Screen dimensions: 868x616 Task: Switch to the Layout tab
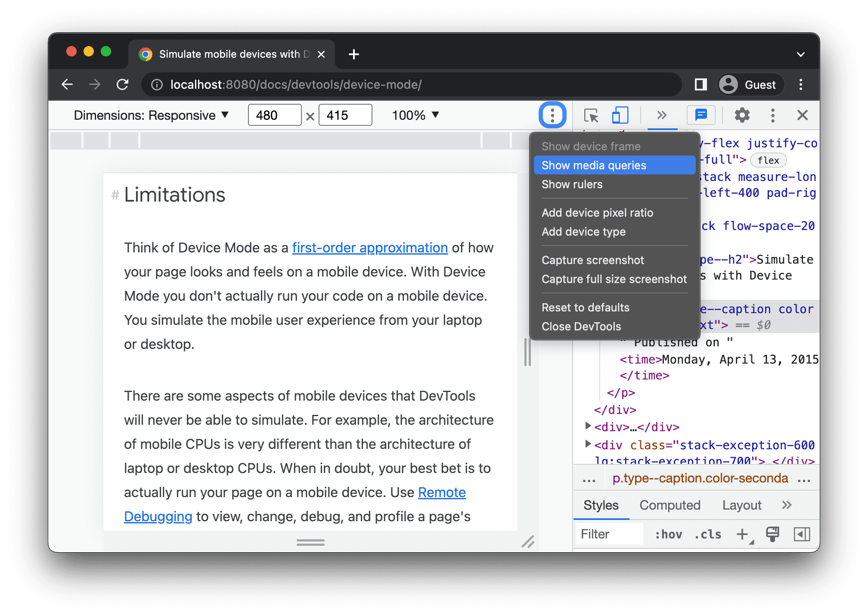click(741, 505)
